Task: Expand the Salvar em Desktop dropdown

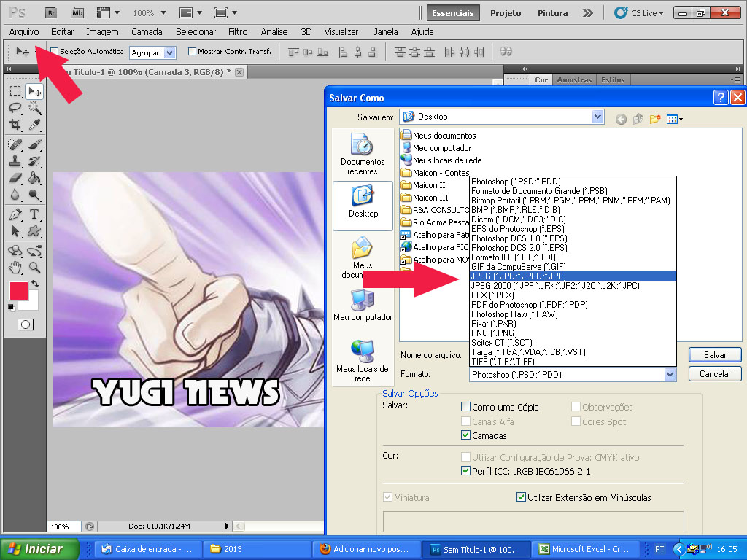Action: pyautogui.click(x=597, y=117)
